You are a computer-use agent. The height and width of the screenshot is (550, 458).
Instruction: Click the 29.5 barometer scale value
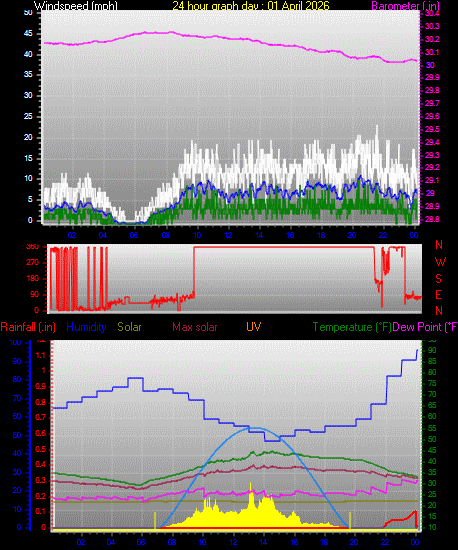tap(432, 129)
